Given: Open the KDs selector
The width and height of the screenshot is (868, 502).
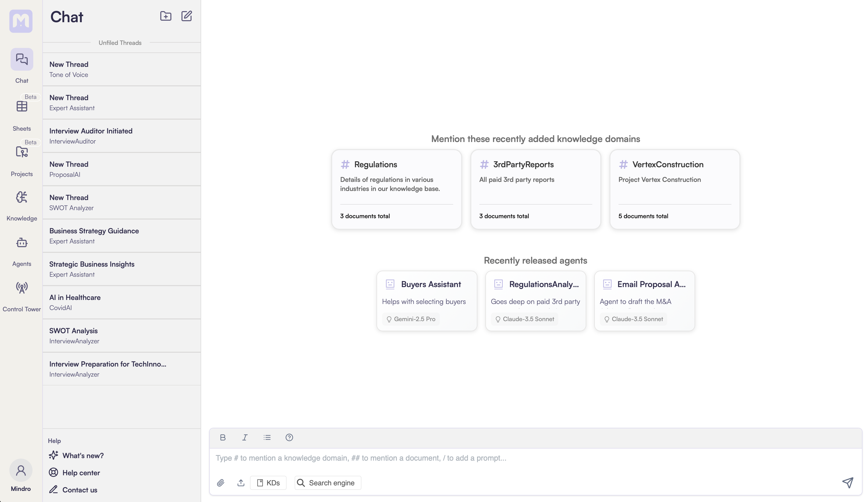Looking at the screenshot, I should [x=268, y=483].
